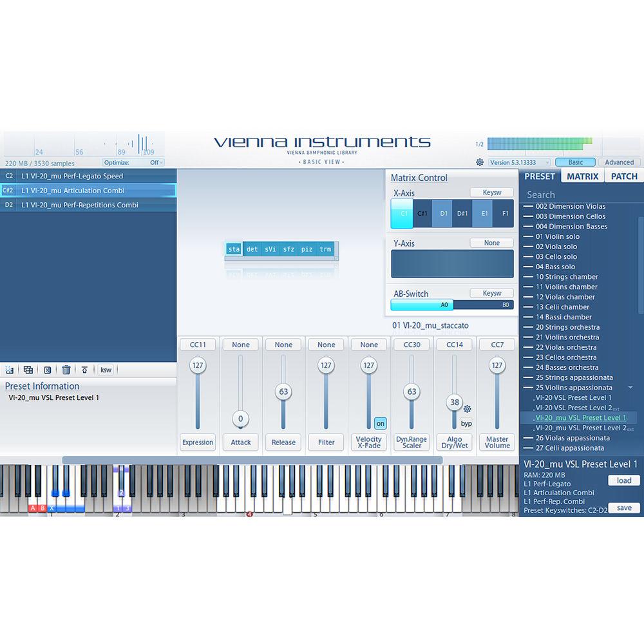The width and height of the screenshot is (644, 644).
Task: Click the ksw icon in the slot toolbar
Action: tap(106, 370)
